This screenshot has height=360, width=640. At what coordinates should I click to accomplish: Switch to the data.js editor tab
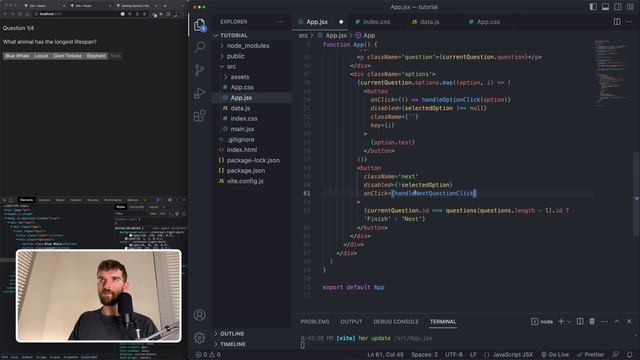(429, 22)
